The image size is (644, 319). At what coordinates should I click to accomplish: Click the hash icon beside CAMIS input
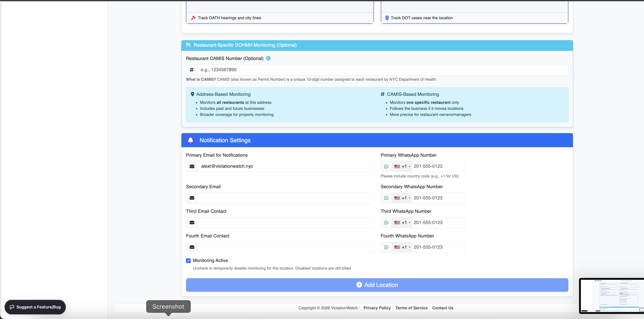pyautogui.click(x=192, y=70)
